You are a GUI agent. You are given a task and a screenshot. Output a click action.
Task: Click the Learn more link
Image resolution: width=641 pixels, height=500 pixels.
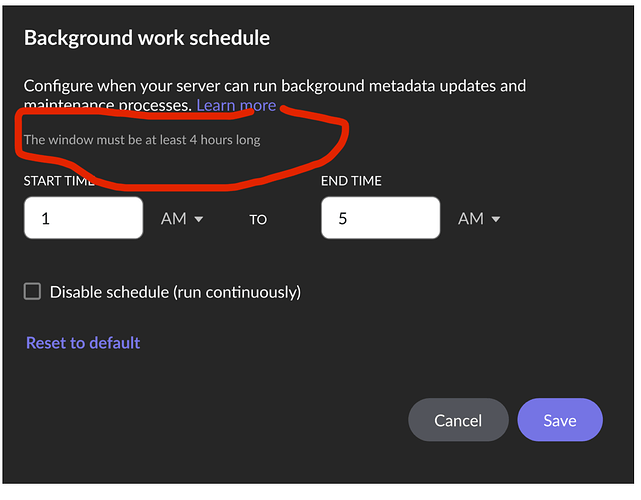[236, 105]
